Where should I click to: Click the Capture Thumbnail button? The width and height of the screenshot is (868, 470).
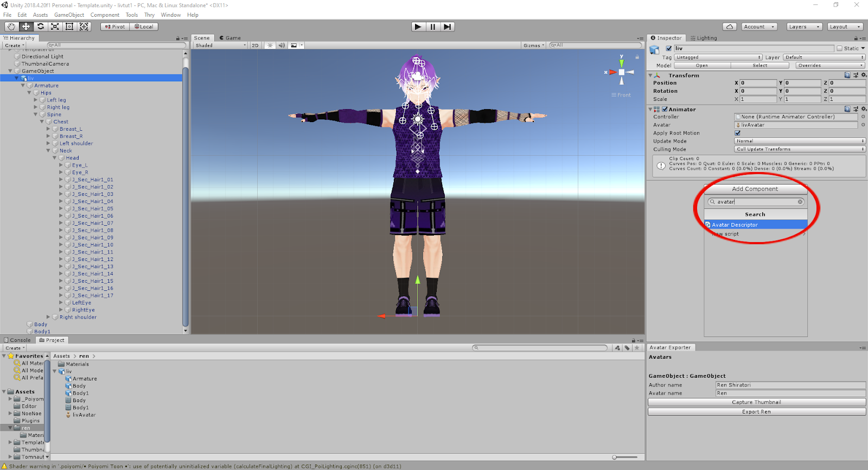coord(757,402)
